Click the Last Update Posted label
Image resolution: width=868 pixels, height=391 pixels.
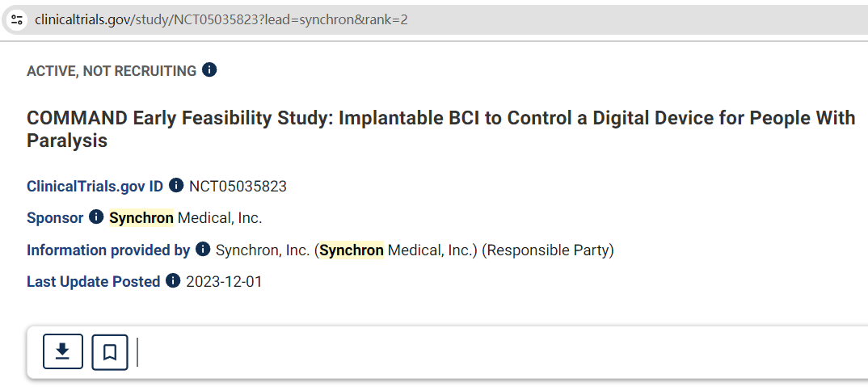pos(93,282)
